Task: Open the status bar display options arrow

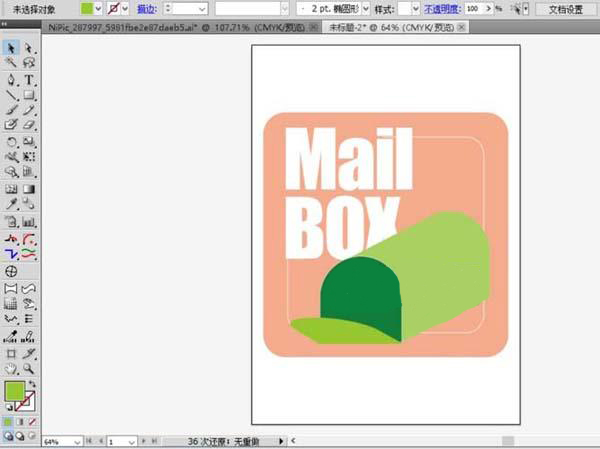Action: 281,441
